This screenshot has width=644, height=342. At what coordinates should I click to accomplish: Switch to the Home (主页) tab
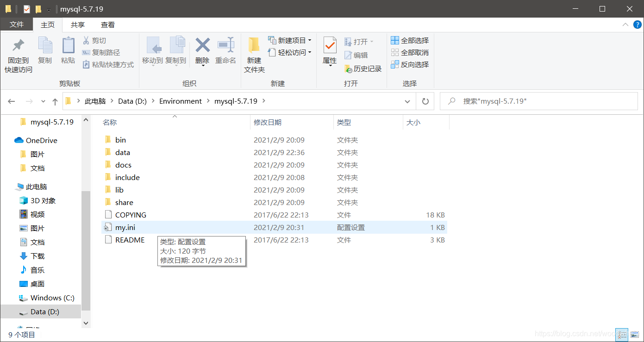click(48, 25)
